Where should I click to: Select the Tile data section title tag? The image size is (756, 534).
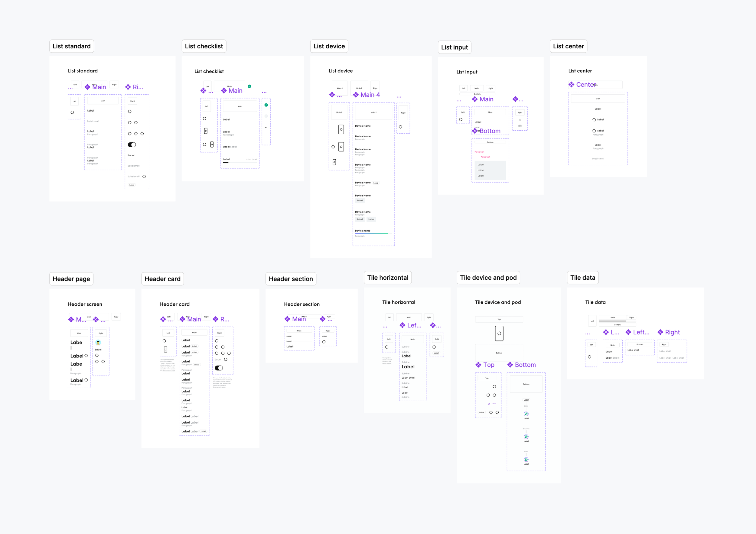pos(582,278)
